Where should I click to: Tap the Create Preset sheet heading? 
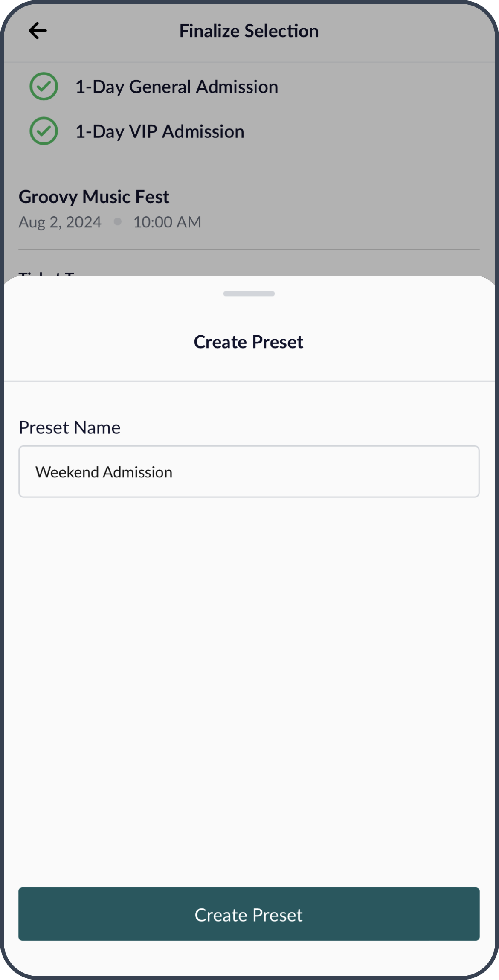(249, 342)
